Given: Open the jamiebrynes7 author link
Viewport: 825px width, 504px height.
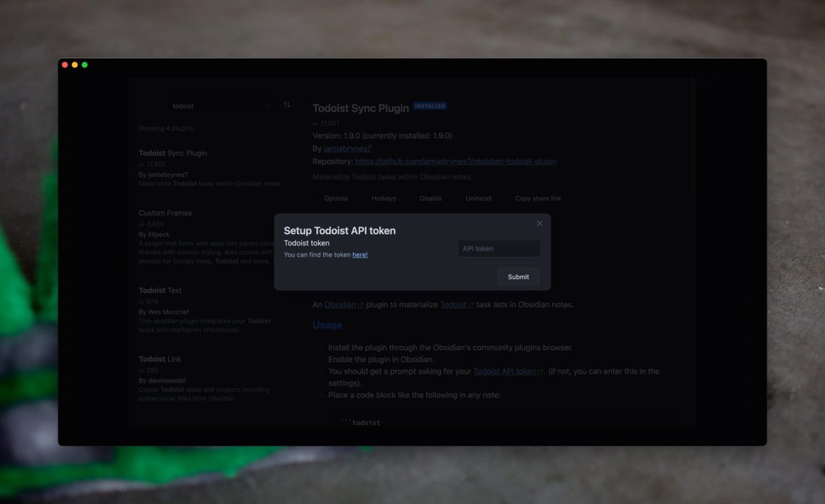Looking at the screenshot, I should (x=347, y=149).
